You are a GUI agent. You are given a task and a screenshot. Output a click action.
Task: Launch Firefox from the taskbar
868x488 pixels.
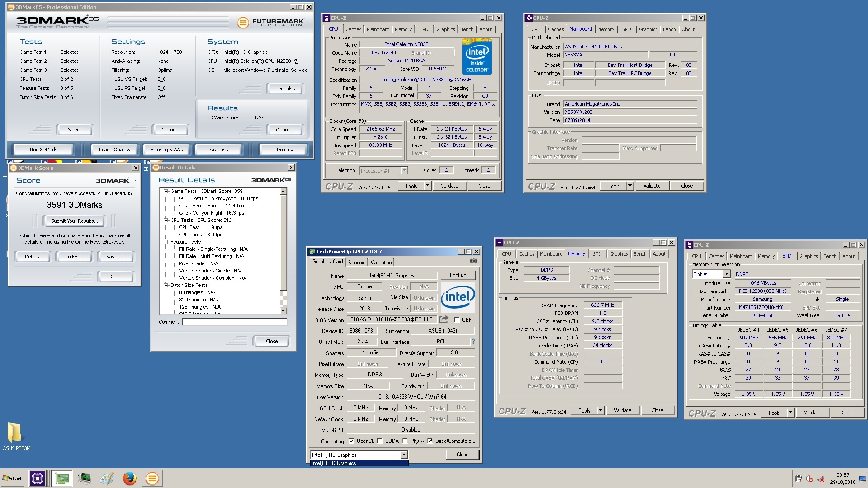[130, 479]
